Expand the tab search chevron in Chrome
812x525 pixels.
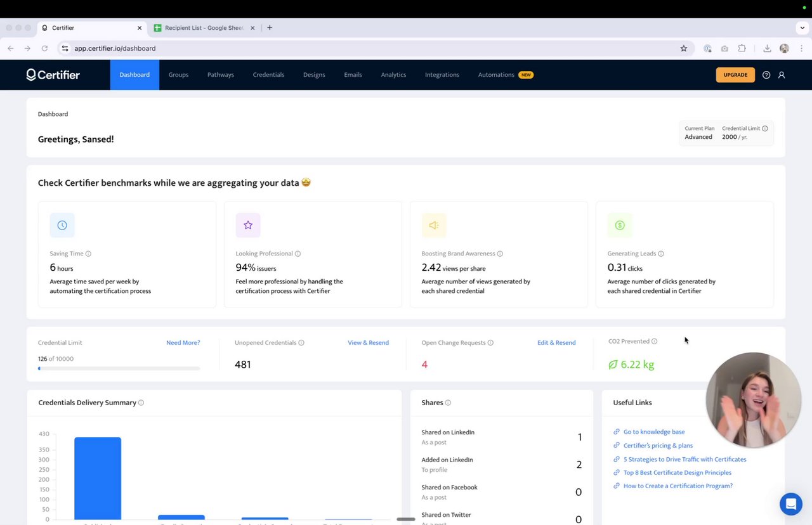[x=802, y=28]
